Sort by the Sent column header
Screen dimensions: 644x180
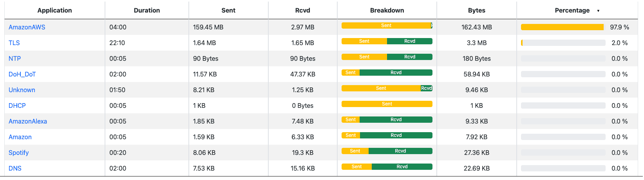(228, 10)
